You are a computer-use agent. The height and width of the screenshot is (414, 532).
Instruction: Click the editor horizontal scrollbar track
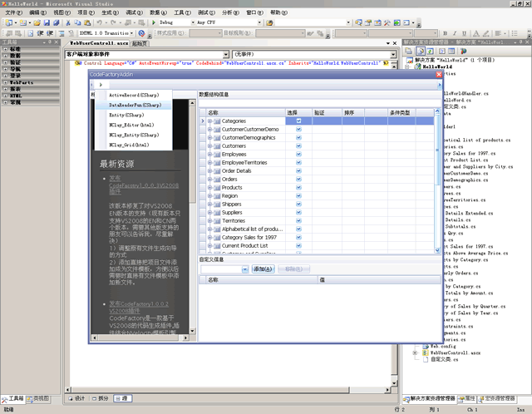click(227, 390)
